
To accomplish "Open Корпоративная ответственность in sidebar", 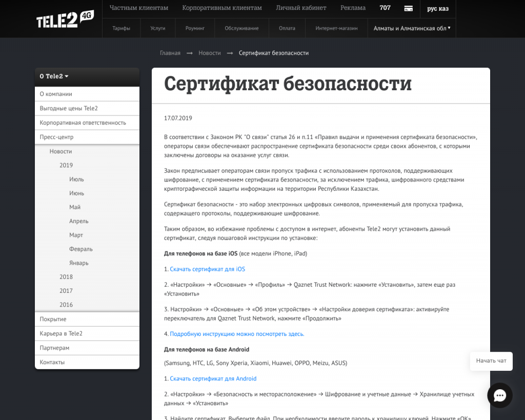I will pyautogui.click(x=87, y=123).
